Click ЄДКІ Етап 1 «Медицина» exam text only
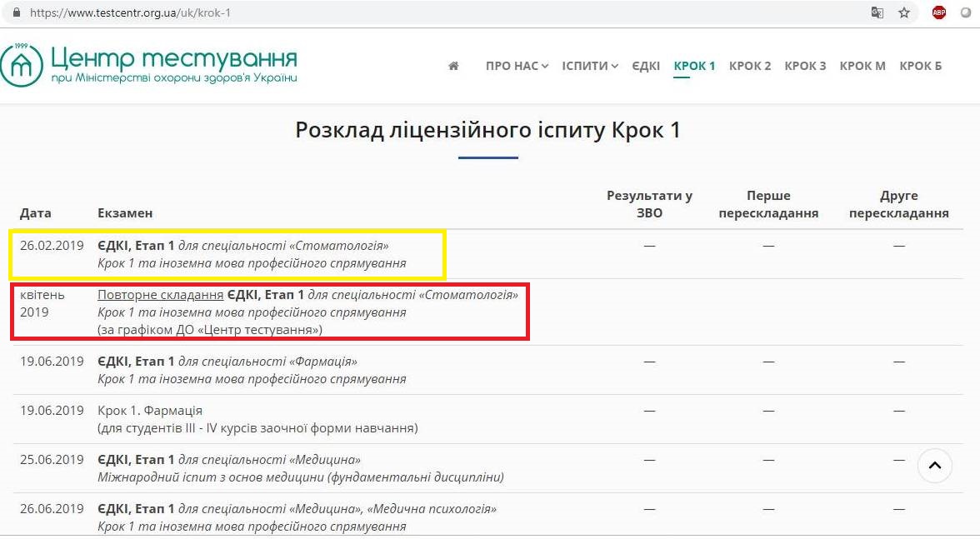This screenshot has width=980, height=539. coord(229,460)
